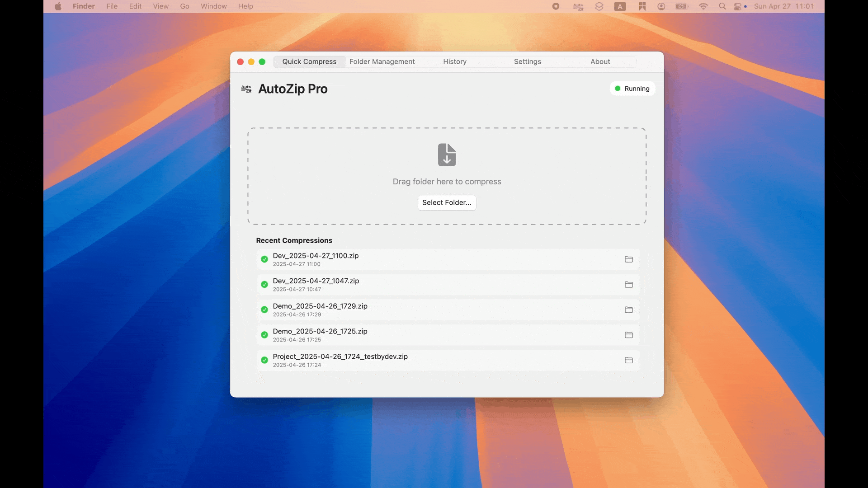The width and height of the screenshot is (868, 488).
Task: Zoom the AutoZip Pro window with green button
Action: (x=262, y=62)
